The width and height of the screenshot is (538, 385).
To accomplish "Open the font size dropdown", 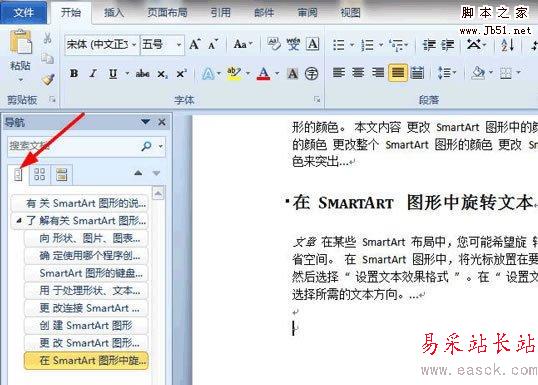I will tap(179, 45).
